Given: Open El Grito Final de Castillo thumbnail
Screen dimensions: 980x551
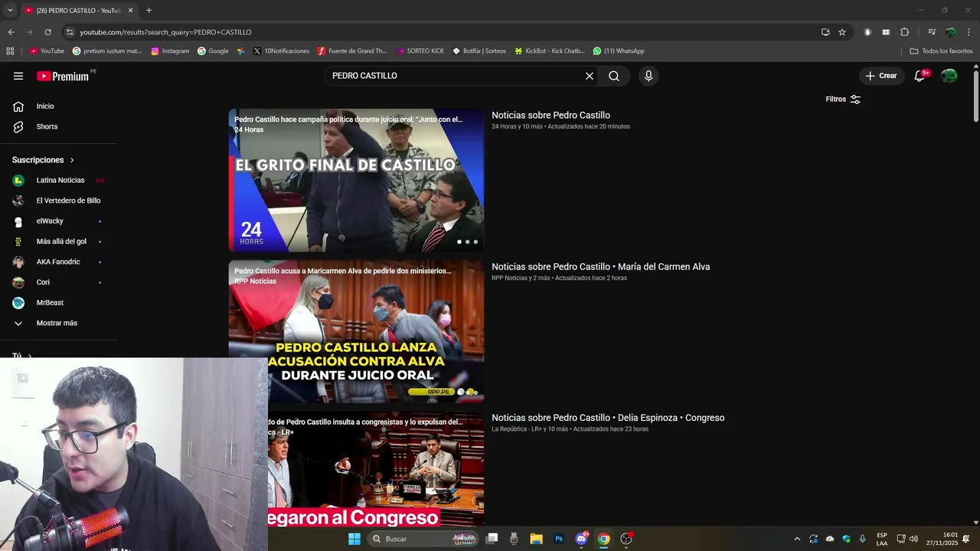Looking at the screenshot, I should tap(356, 181).
